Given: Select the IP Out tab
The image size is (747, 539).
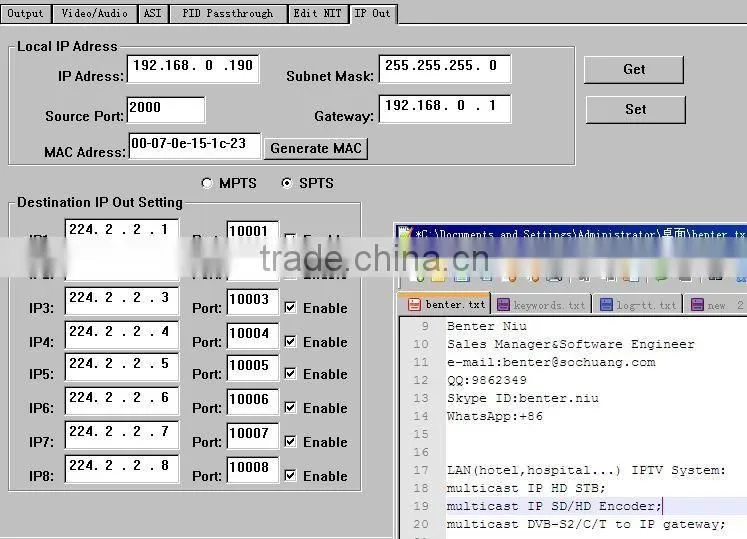Looking at the screenshot, I should [373, 13].
